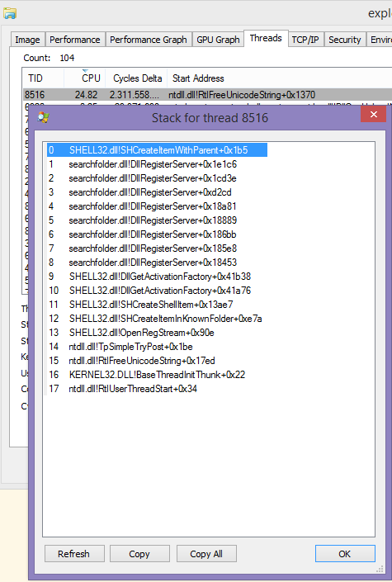The height and width of the screenshot is (582, 392).
Task: Open the Performance Graph tab
Action: tap(148, 40)
